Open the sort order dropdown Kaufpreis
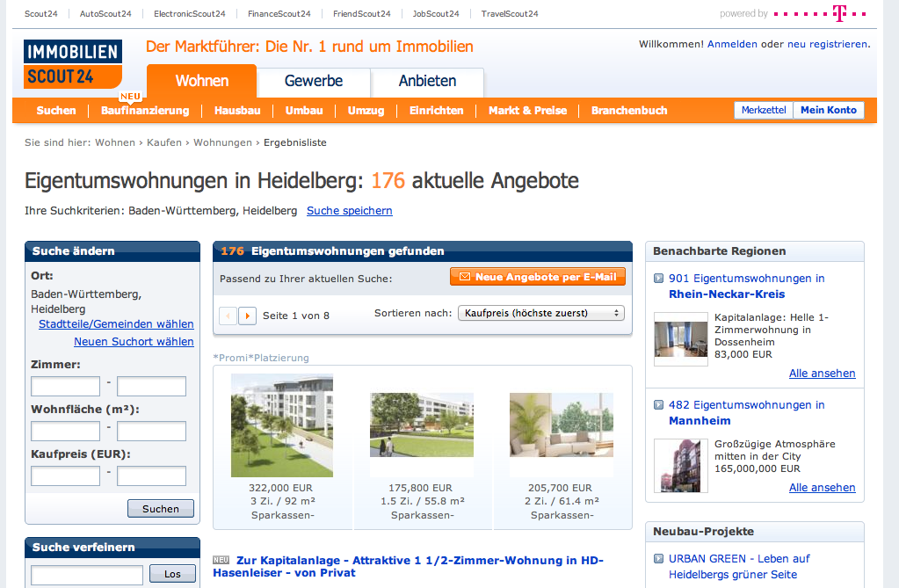 pyautogui.click(x=541, y=313)
